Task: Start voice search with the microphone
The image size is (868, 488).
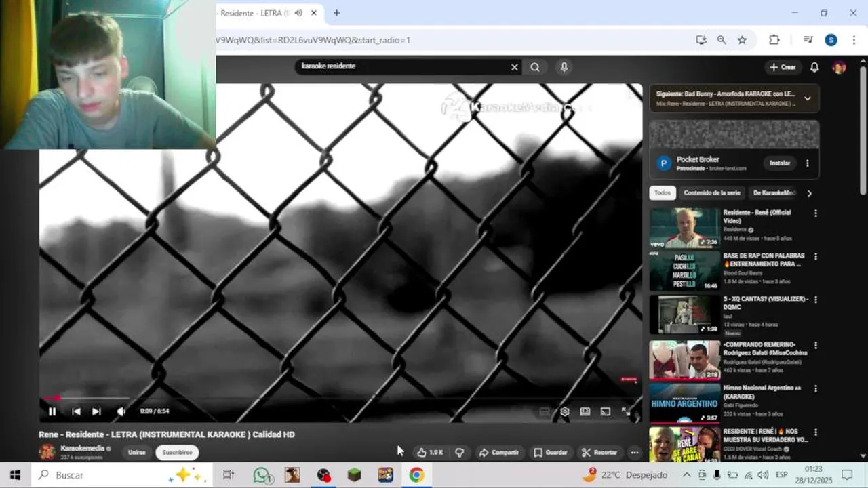Action: tap(564, 67)
